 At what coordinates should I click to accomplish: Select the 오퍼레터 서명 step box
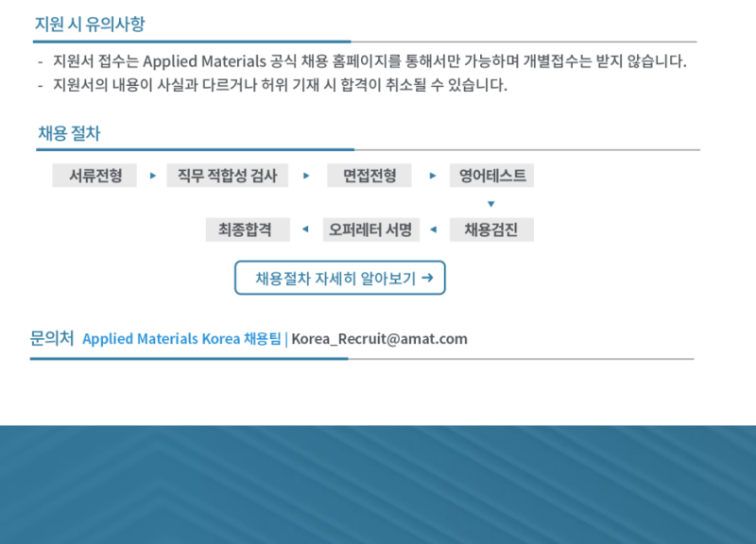click(370, 229)
